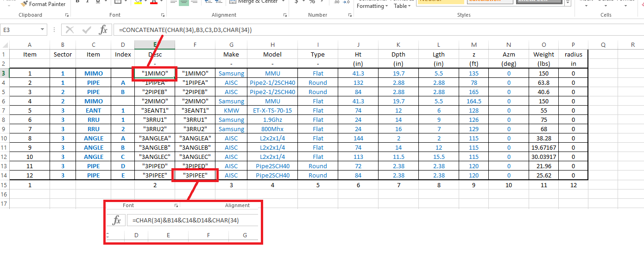Confirm the formula with the checkmark icon

click(87, 30)
